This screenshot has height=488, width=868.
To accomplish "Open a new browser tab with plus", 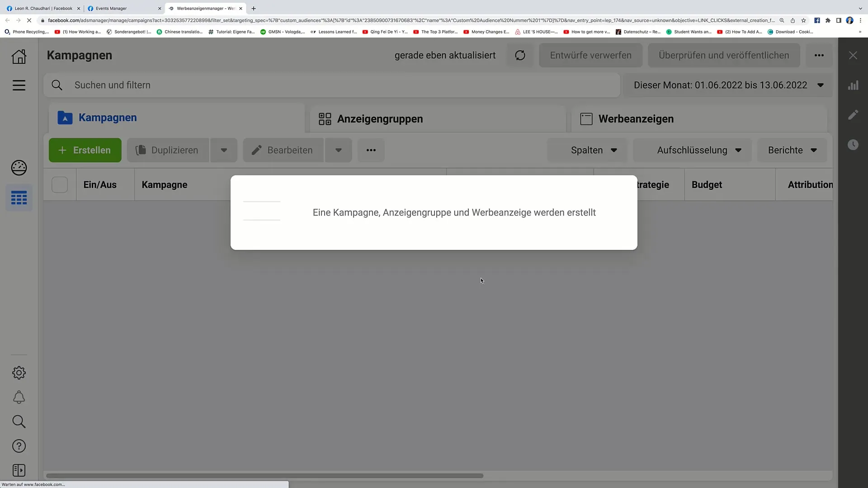I will pyautogui.click(x=254, y=8).
